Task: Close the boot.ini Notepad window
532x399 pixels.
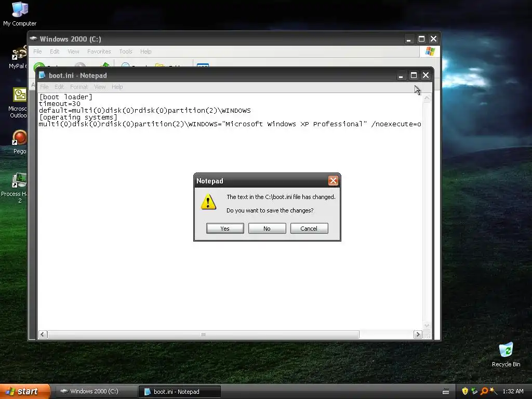Action: pos(425,75)
